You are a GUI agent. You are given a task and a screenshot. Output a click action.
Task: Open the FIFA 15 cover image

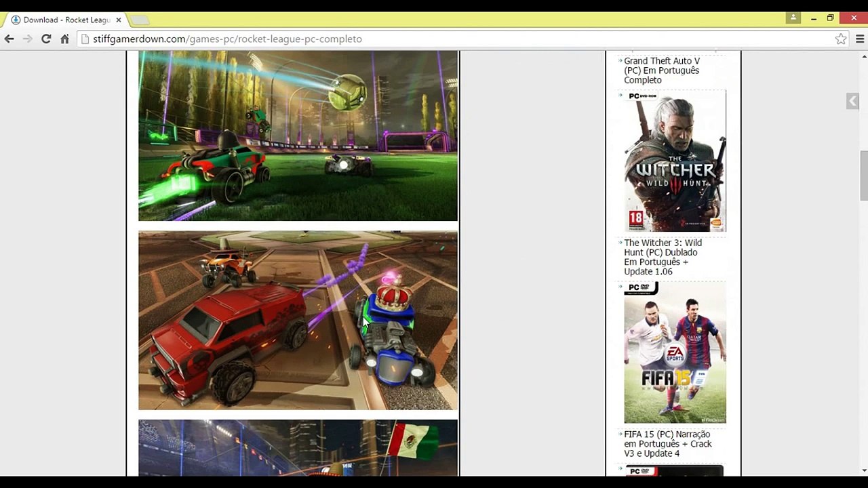[x=675, y=352]
